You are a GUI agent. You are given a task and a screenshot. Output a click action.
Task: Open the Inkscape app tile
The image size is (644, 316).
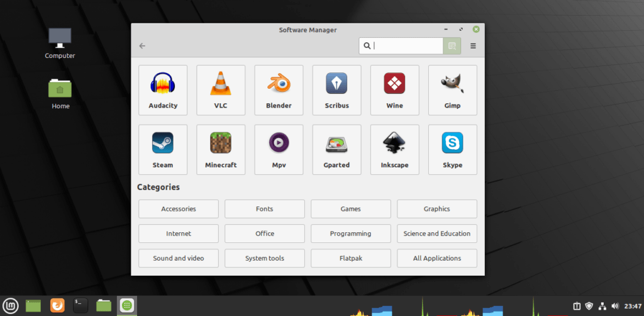click(x=395, y=150)
